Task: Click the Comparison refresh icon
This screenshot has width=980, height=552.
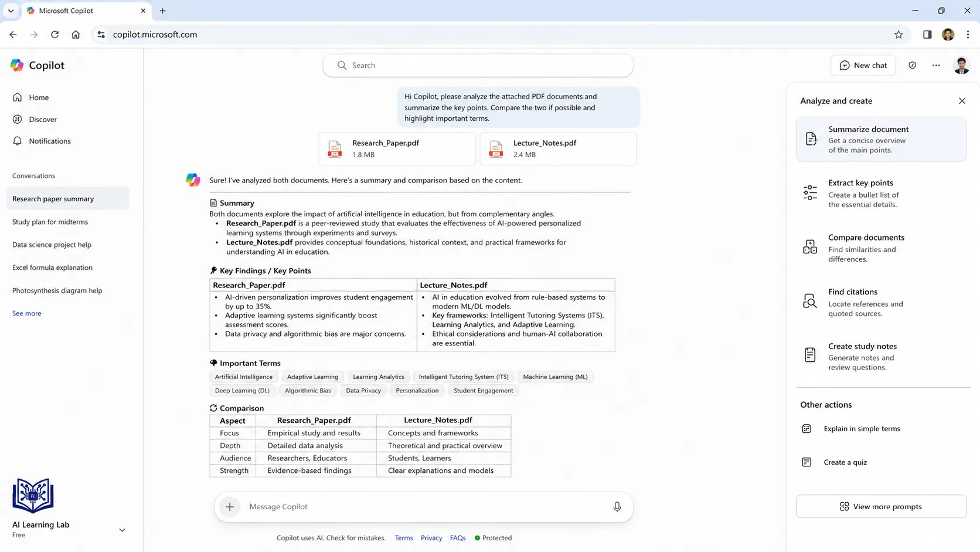Action: point(213,408)
